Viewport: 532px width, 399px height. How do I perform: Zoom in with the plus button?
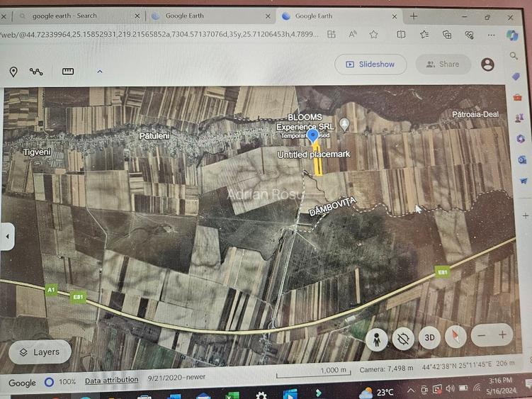click(503, 335)
